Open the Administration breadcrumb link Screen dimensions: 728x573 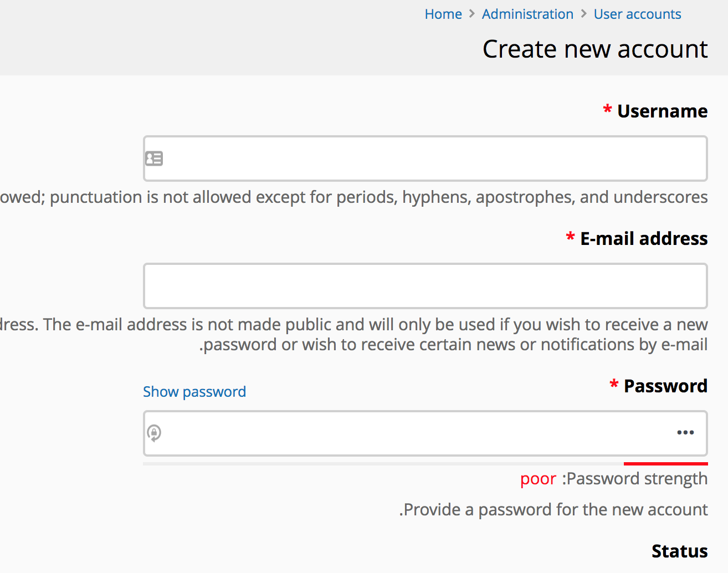pos(527,14)
